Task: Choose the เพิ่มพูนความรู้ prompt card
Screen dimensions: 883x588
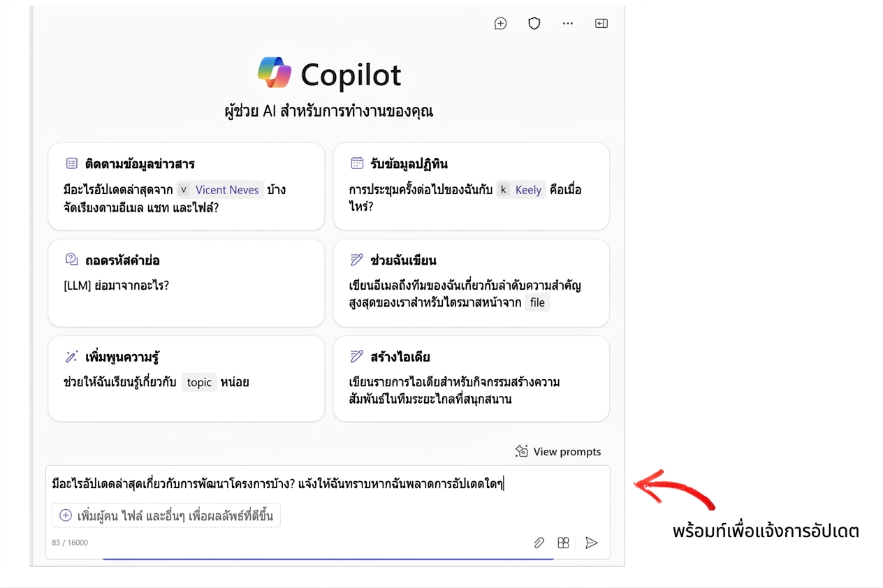Action: pyautogui.click(x=187, y=378)
